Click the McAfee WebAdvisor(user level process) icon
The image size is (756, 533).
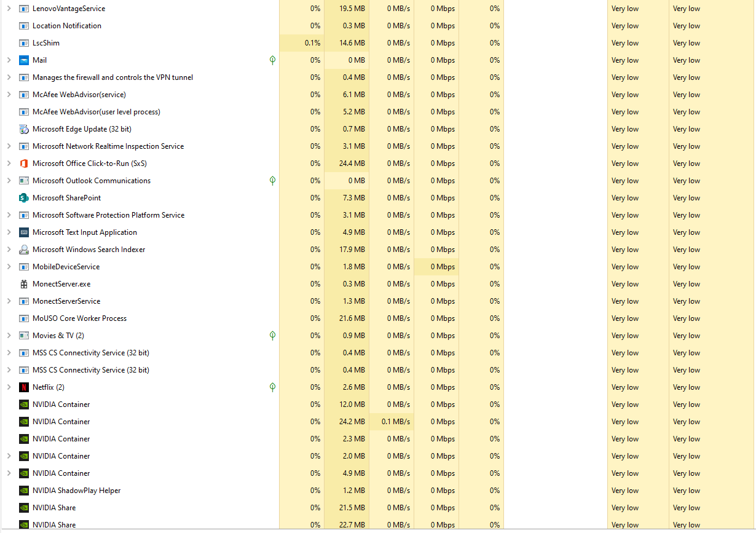(24, 112)
